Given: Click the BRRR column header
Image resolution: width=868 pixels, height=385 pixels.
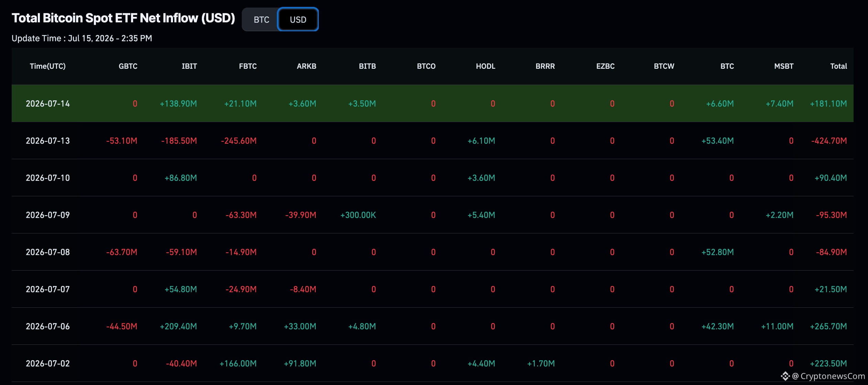Looking at the screenshot, I should coord(545,66).
